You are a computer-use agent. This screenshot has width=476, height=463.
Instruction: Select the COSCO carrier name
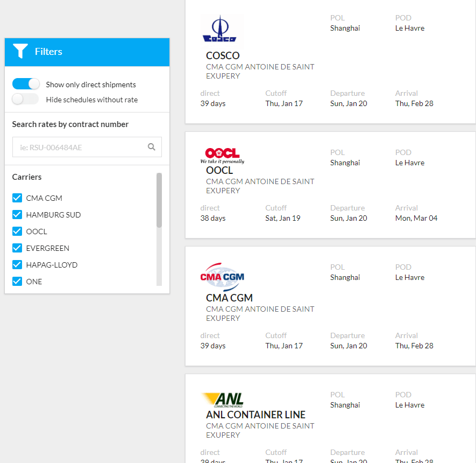point(223,55)
